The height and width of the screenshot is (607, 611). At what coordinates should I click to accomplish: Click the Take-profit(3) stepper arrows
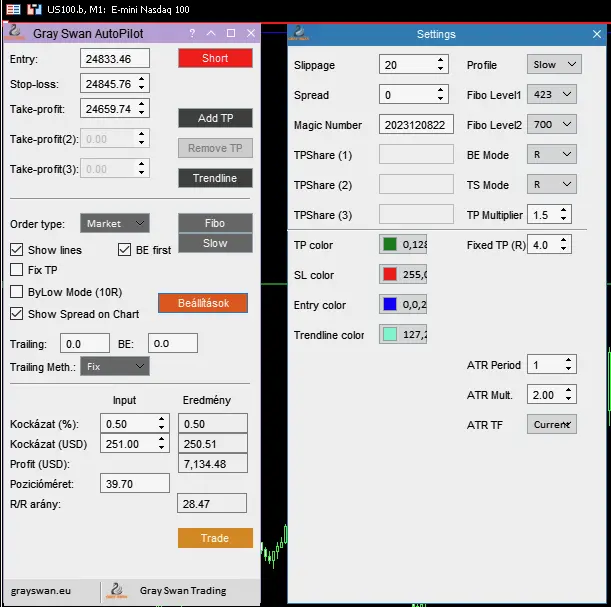[x=141, y=169]
